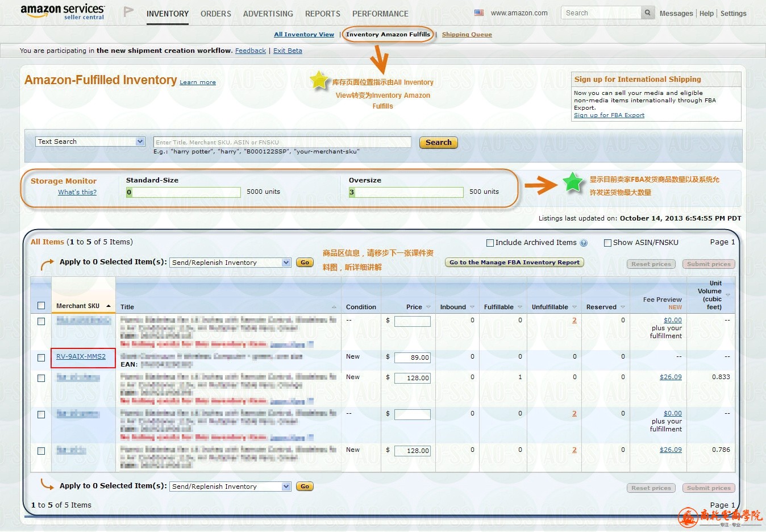
Task: Check the box for SKU RV-9AIX-MMS2
Action: pos(41,358)
